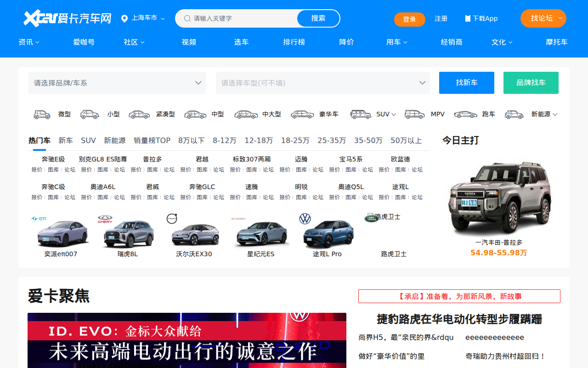Click the phone icon next to 下载App
The width and height of the screenshot is (588, 368).
point(468,18)
